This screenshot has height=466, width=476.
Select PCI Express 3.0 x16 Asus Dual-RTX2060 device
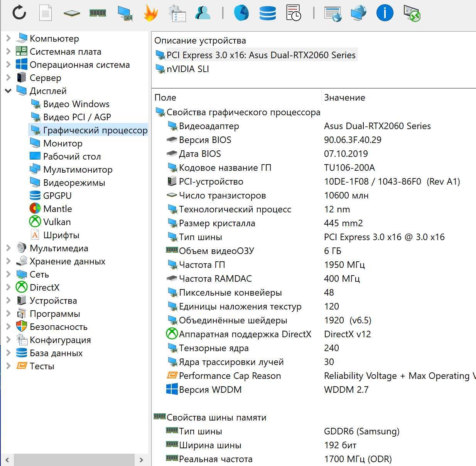256,55
